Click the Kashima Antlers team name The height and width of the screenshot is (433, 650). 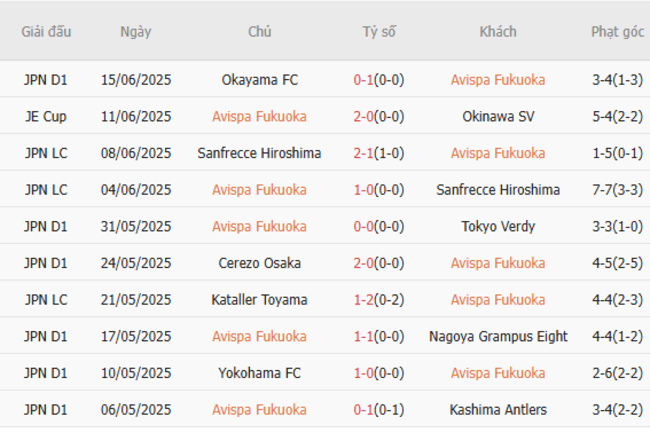click(x=498, y=410)
